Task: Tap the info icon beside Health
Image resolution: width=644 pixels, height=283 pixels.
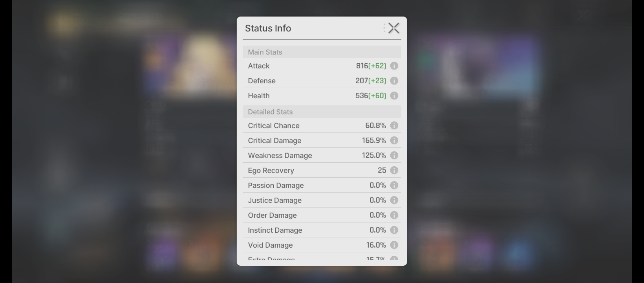Action: pos(394,96)
